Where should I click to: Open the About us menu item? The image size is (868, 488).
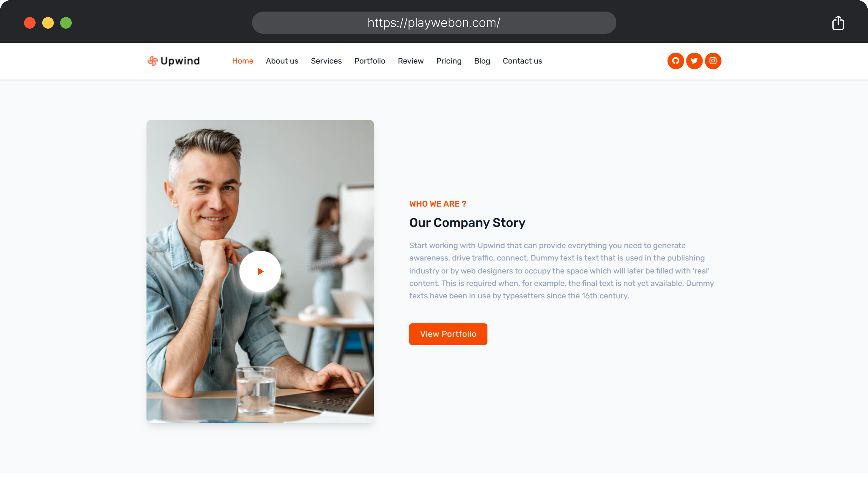[282, 61]
